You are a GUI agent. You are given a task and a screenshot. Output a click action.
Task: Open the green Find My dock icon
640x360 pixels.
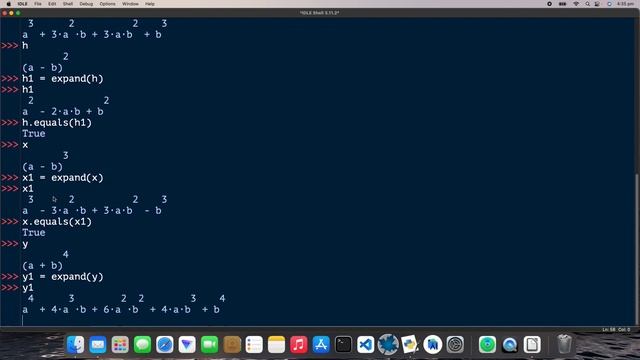pos(487,344)
